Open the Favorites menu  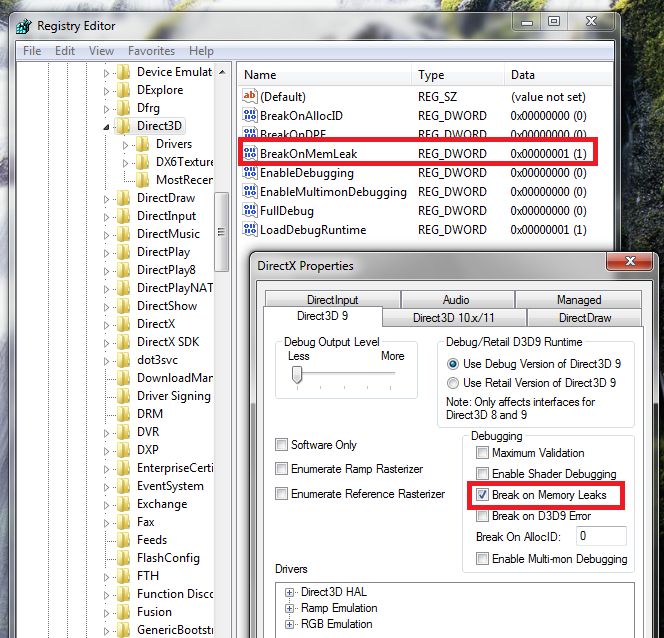coord(152,51)
